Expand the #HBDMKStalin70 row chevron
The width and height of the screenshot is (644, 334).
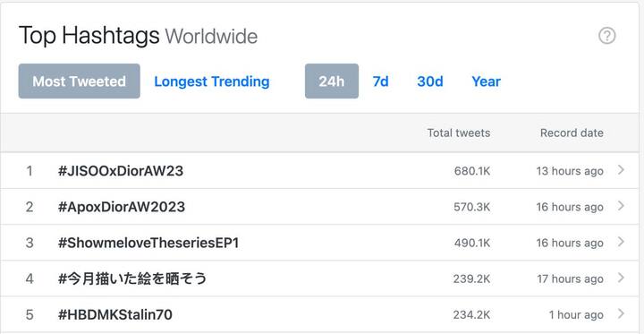pos(621,314)
